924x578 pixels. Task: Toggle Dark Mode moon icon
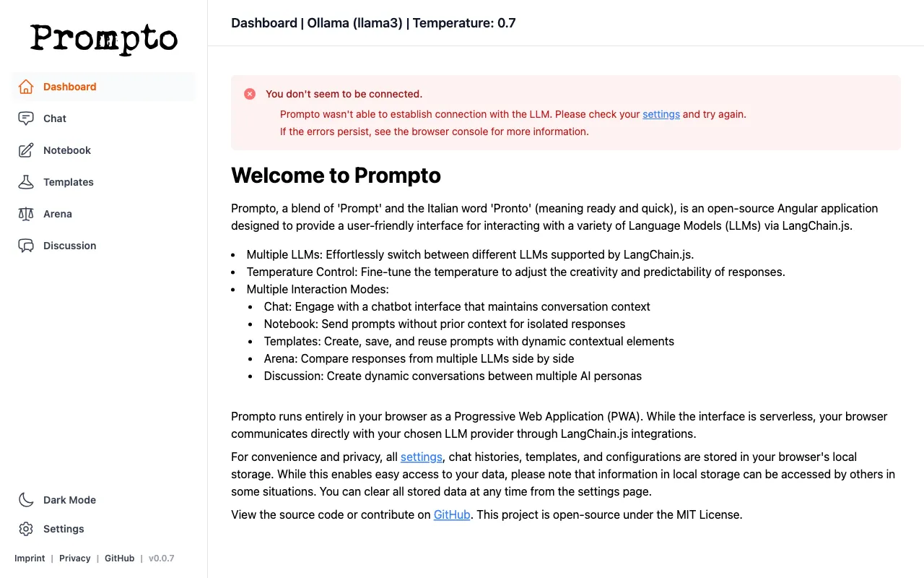tap(26, 500)
